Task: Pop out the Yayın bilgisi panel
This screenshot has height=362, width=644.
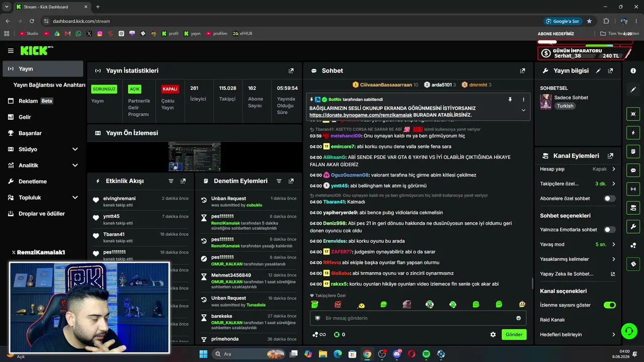Action: tap(610, 71)
